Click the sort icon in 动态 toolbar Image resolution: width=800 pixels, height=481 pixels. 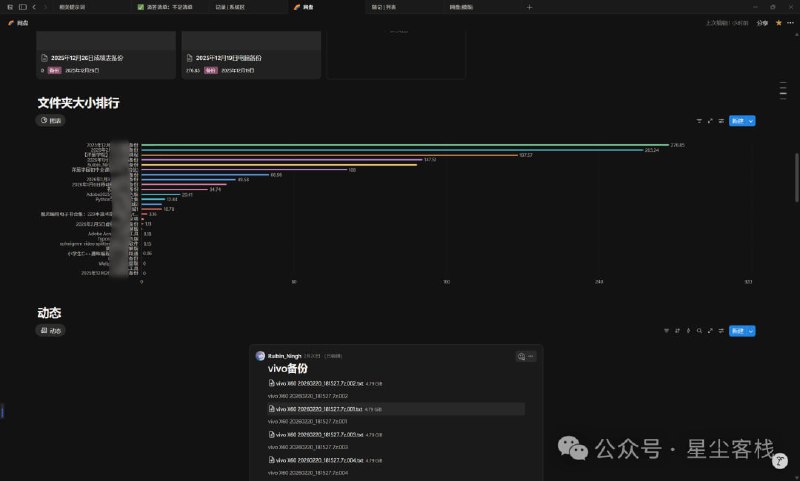pos(677,330)
